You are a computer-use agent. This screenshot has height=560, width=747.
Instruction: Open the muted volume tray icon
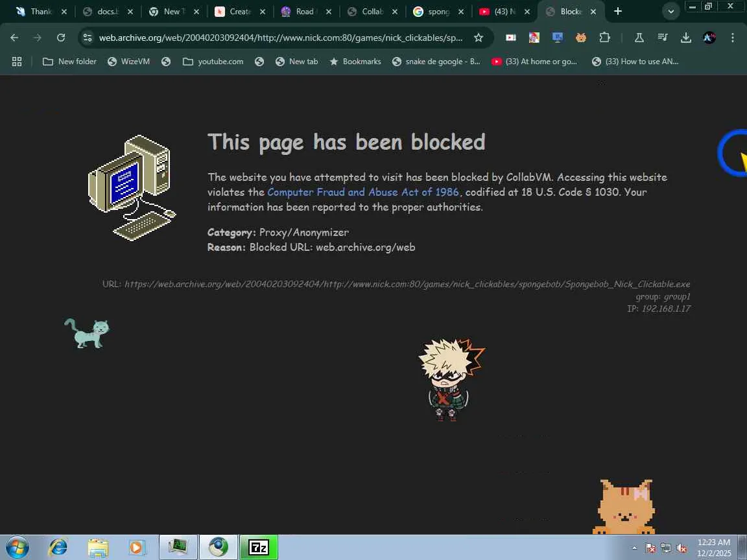click(x=682, y=548)
